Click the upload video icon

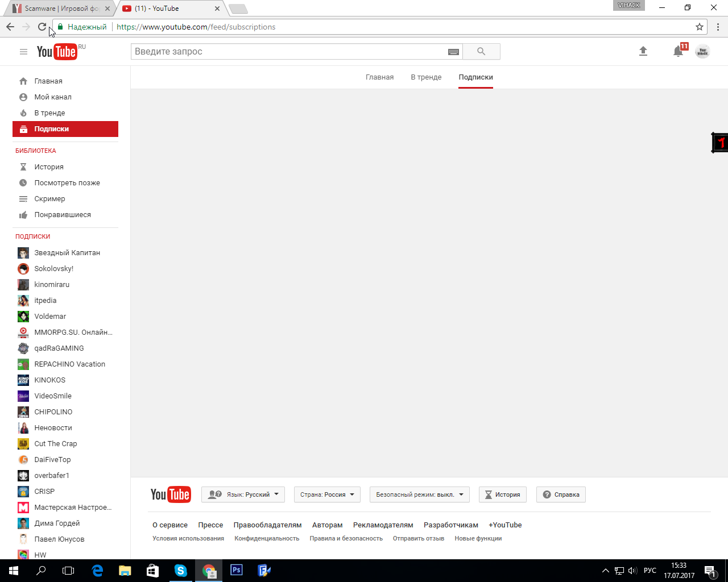click(643, 51)
